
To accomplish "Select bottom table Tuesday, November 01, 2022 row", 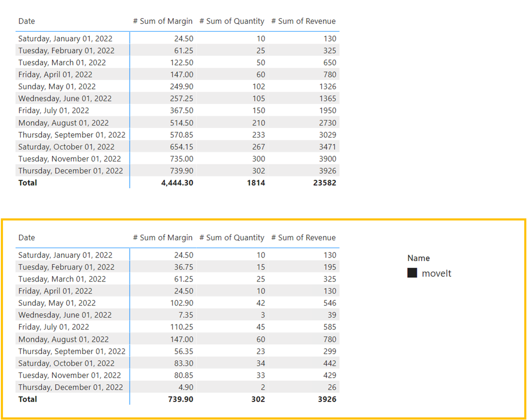I will click(x=177, y=375).
